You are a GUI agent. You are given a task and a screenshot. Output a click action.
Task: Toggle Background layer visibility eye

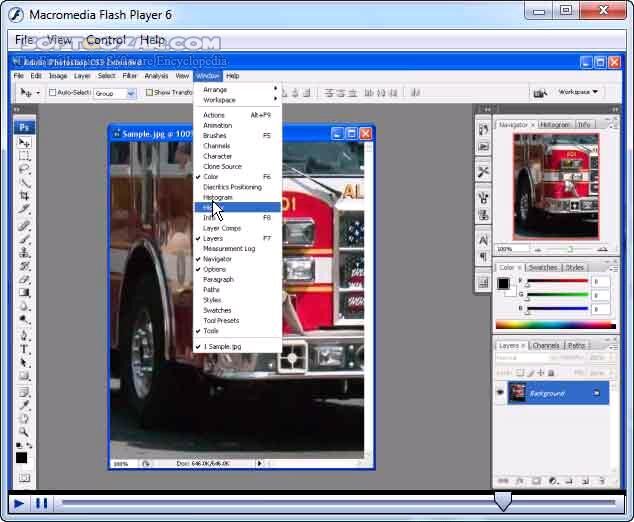point(501,393)
